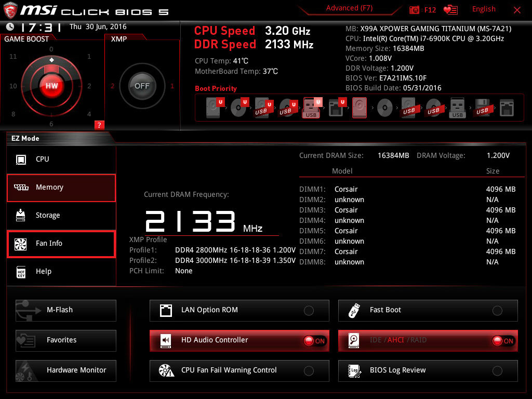
Task: Click XMP Profile2 DDR4 3000MHz line
Action: [212, 261]
